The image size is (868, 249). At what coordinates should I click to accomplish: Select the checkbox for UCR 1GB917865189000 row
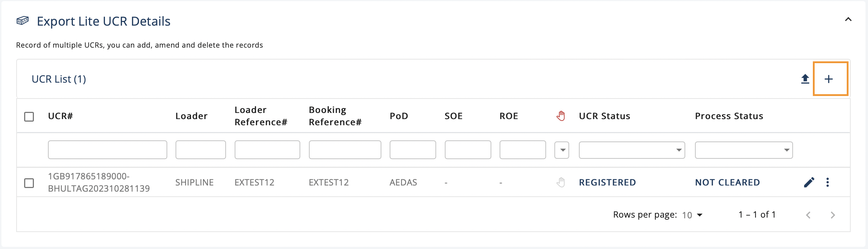tap(29, 183)
